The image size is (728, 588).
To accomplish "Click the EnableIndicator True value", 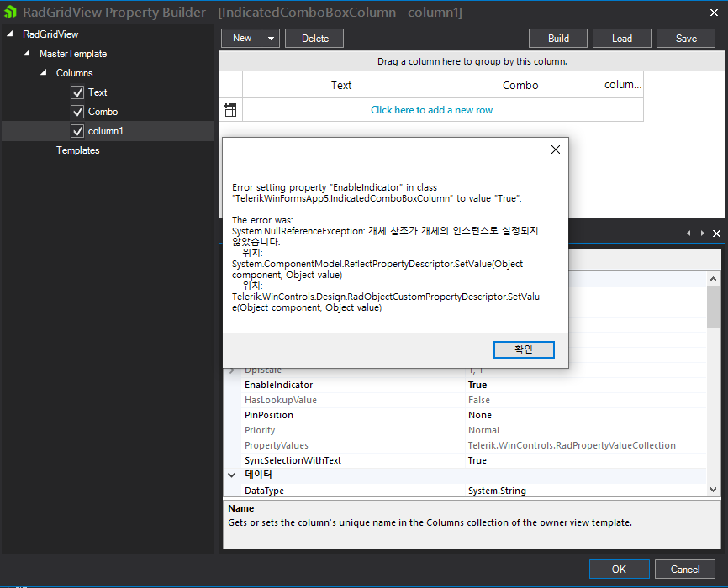I will pos(477,386).
